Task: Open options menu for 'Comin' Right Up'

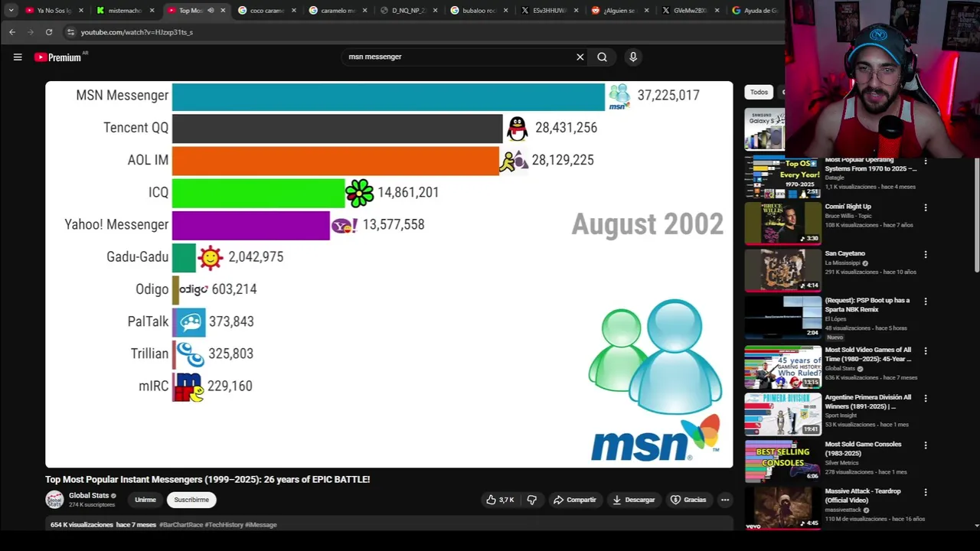Action: coord(926,207)
